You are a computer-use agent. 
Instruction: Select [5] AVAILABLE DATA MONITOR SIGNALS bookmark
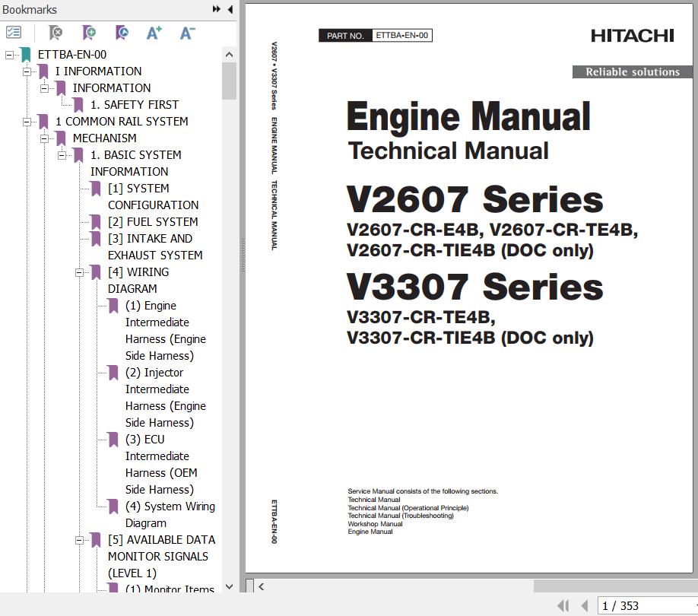tap(162, 557)
